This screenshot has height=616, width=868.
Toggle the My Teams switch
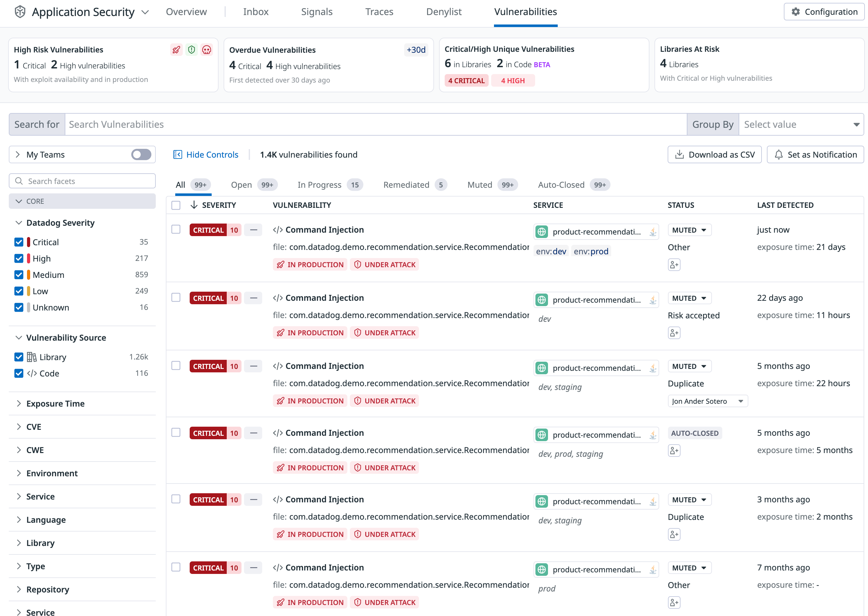coord(141,154)
